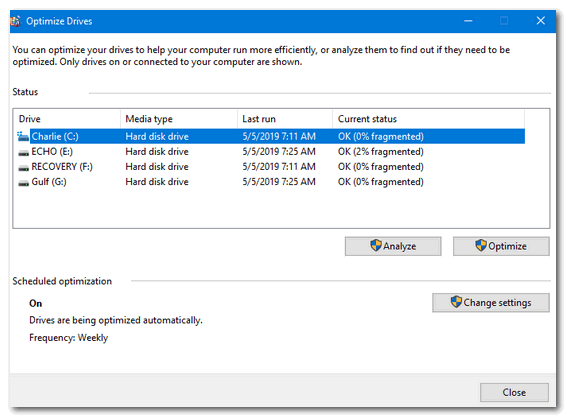The image size is (567, 418).
Task: Click the RECOVERY (F:) drive icon
Action: pos(24,168)
